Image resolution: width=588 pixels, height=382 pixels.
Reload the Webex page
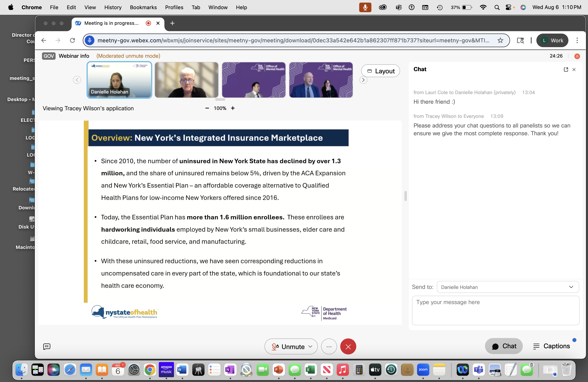(x=72, y=41)
